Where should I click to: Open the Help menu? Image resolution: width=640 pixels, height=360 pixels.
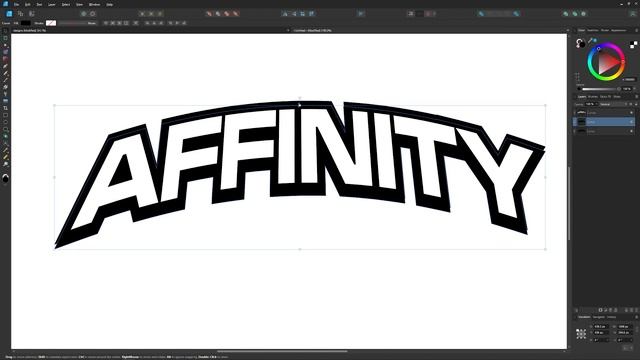pyautogui.click(x=109, y=4)
